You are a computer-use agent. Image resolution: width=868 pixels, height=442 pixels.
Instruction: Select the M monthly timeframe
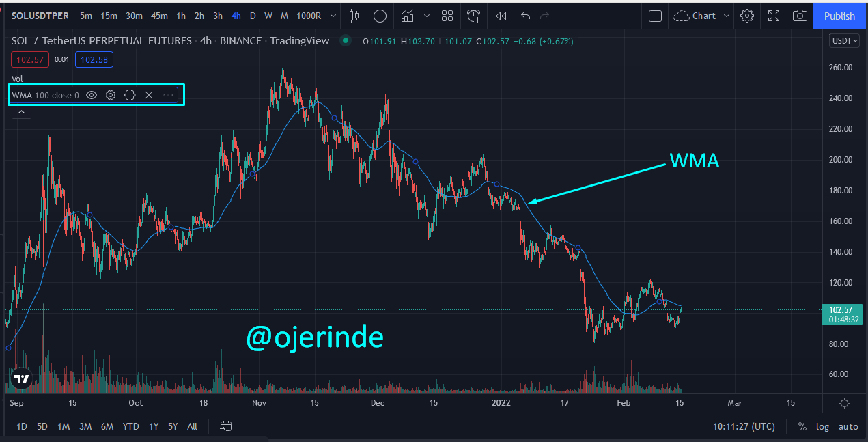click(x=284, y=16)
